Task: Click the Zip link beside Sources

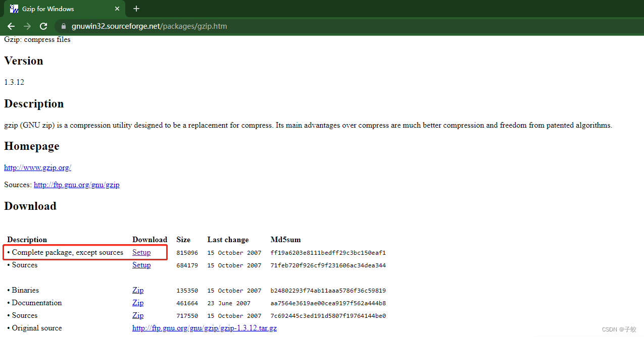Action: [138, 315]
